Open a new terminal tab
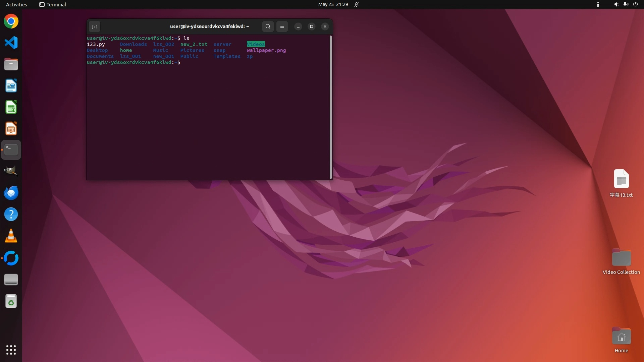 click(x=95, y=26)
